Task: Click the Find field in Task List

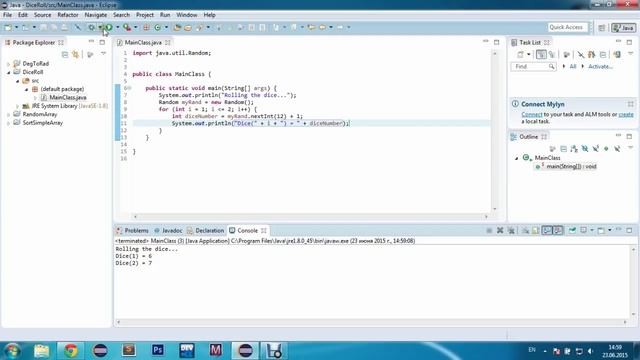Action: click(533, 66)
